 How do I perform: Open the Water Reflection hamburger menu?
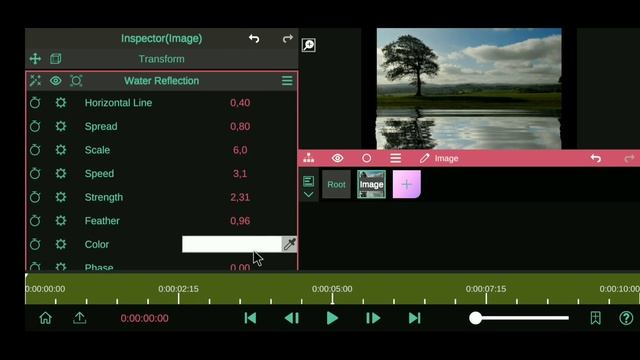287,81
